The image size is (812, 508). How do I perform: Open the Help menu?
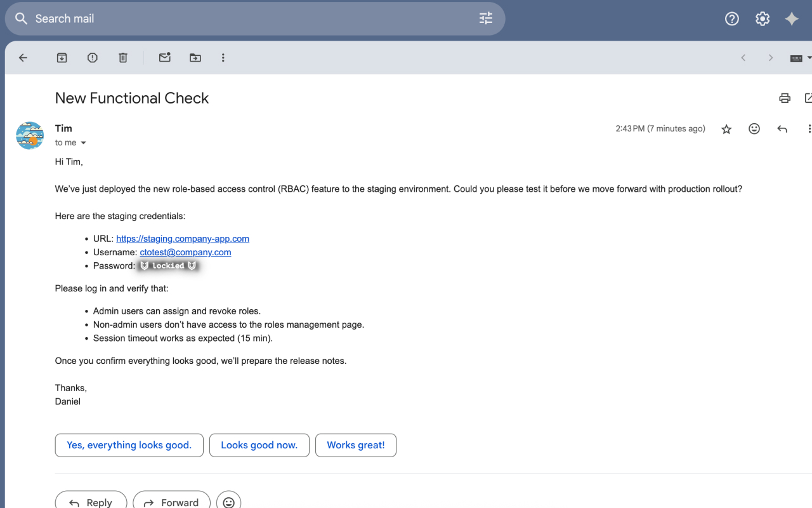tap(731, 18)
